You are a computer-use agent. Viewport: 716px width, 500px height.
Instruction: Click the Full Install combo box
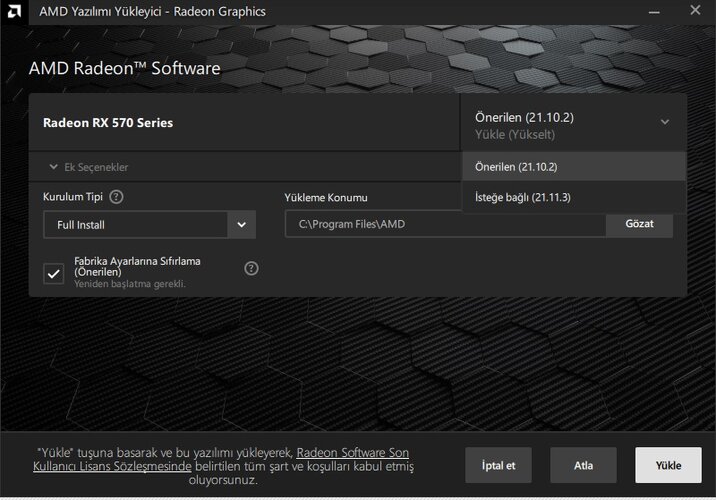pos(149,224)
